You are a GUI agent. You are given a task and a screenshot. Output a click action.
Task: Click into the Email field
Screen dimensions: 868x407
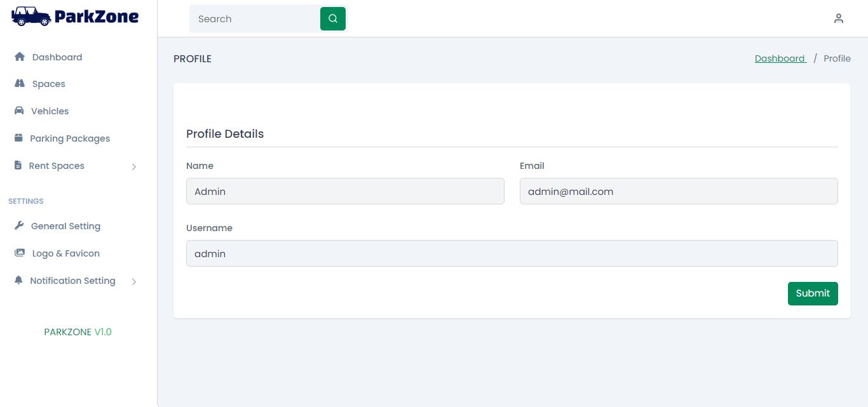678,191
